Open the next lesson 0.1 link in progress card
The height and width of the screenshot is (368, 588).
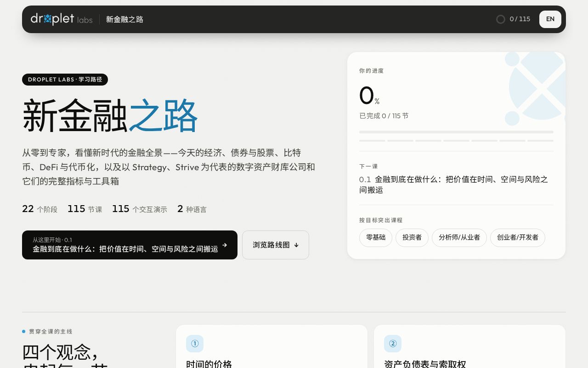click(456, 184)
